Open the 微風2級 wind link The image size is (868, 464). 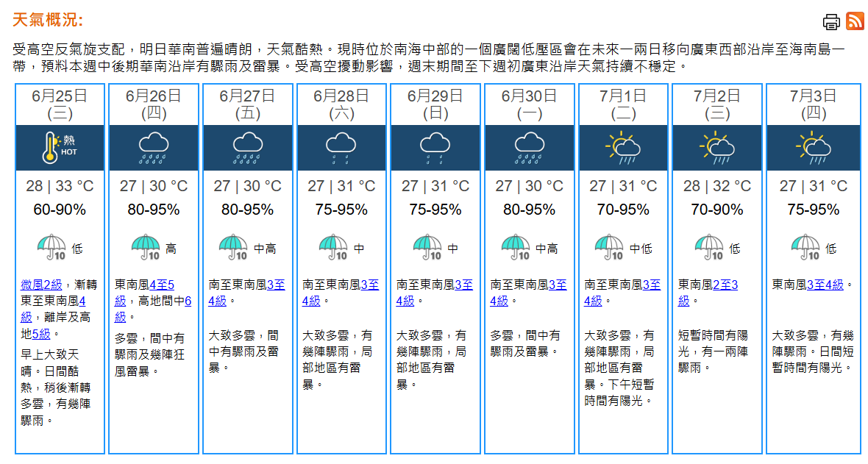point(41,285)
